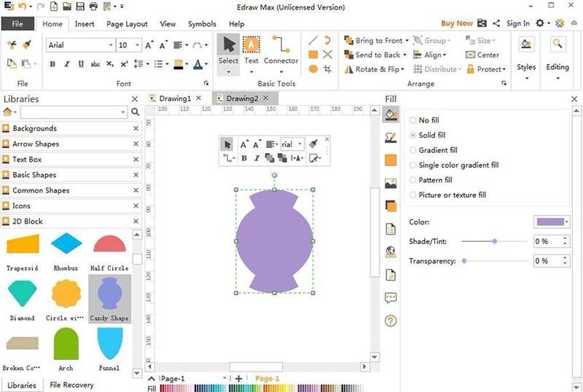Increase Transparency percent with stepper
583x392 pixels.
click(566, 258)
